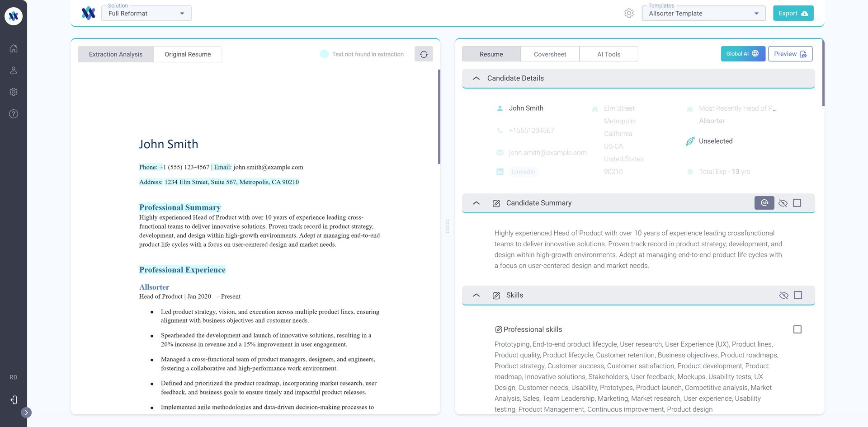This screenshot has height=427, width=868.
Task: Click the panel divider drag handle
Action: [448, 226]
